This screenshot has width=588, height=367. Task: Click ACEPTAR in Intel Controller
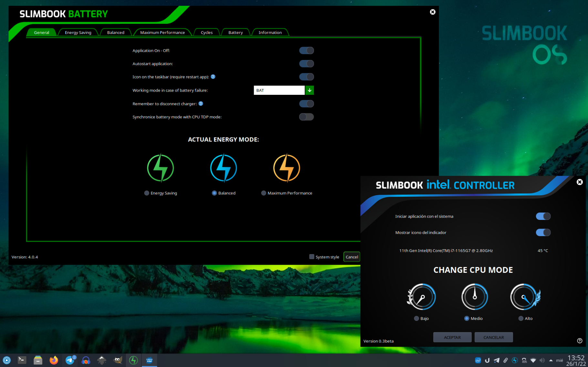click(x=452, y=337)
